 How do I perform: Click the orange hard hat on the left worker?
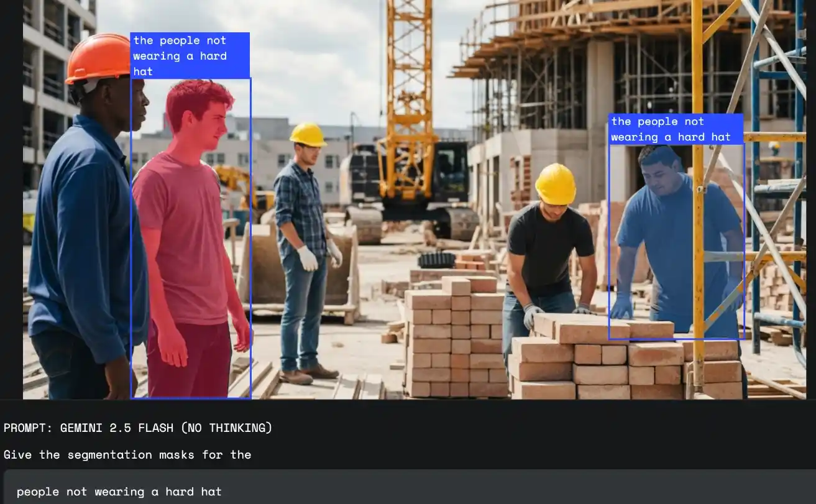point(99,58)
